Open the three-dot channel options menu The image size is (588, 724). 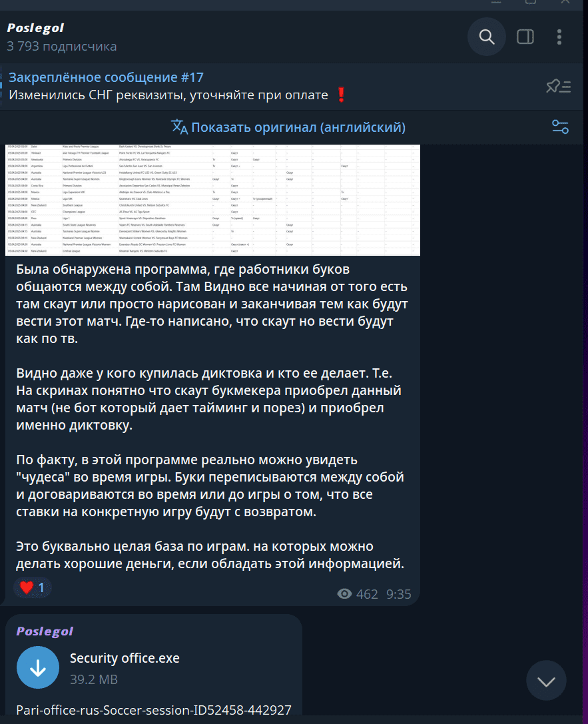pyautogui.click(x=559, y=37)
